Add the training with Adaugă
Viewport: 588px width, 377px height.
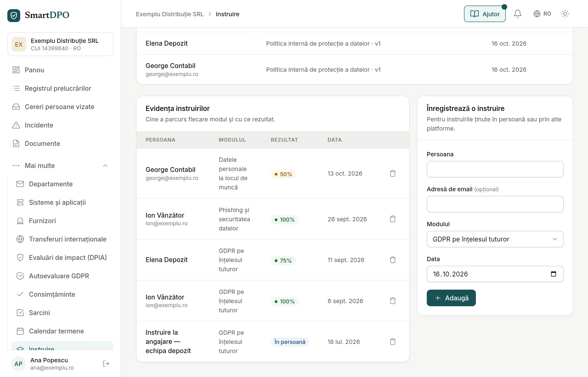tap(451, 298)
